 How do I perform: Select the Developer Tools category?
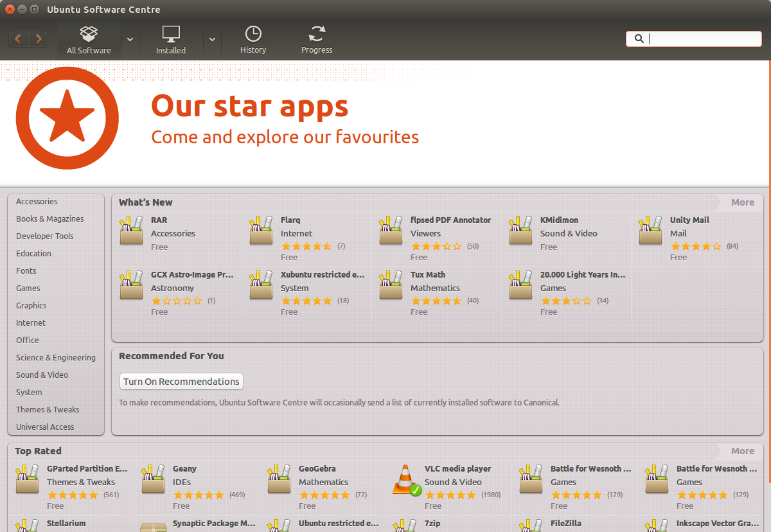coord(45,236)
